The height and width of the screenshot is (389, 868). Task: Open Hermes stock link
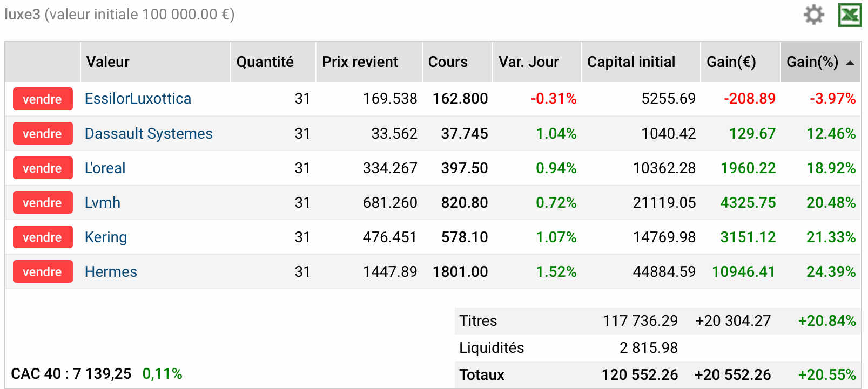111,271
